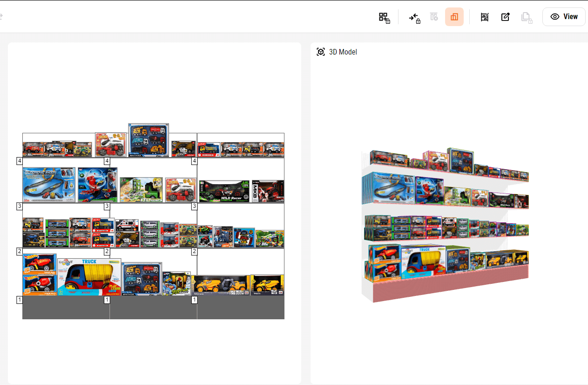Screen dimensions: 588x385
Task: Click the 3D Model panel title
Action: (343, 52)
